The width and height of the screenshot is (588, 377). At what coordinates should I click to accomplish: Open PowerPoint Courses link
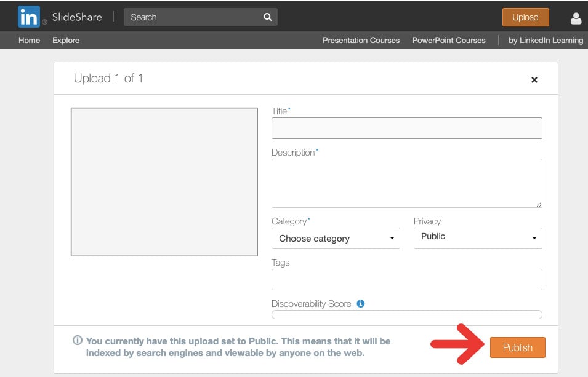click(449, 40)
